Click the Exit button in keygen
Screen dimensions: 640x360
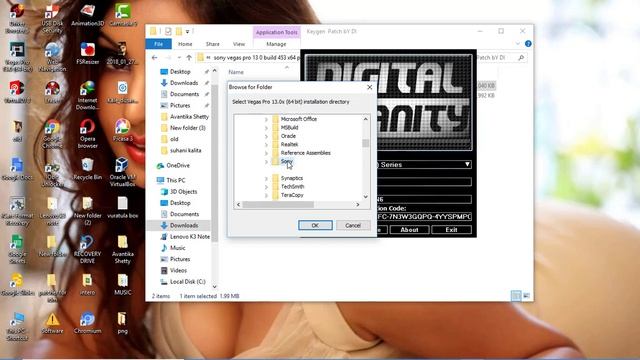pyautogui.click(x=451, y=230)
